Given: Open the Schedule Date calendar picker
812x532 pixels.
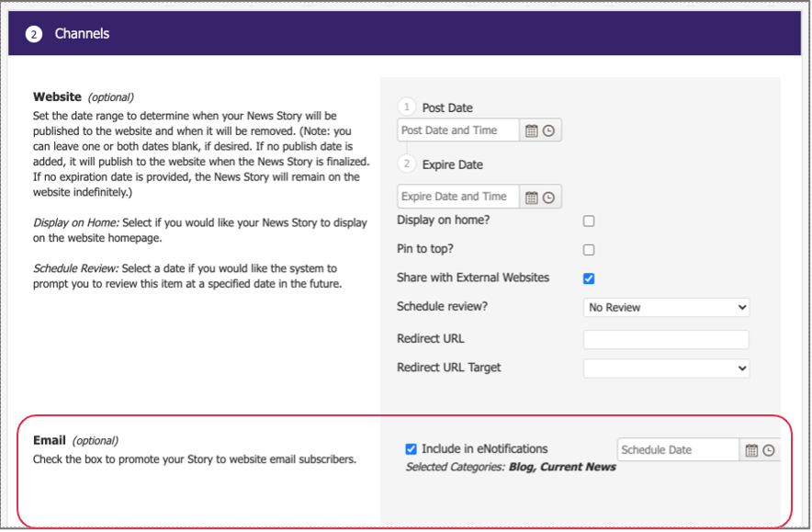Looking at the screenshot, I should coord(751,450).
